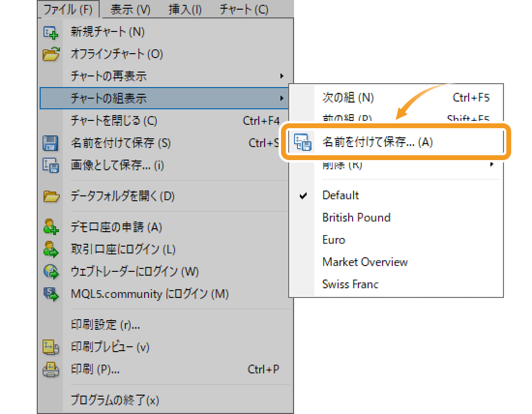Click the Ctrl+P shortcut text
This screenshot has width=532, height=414.
click(x=263, y=369)
